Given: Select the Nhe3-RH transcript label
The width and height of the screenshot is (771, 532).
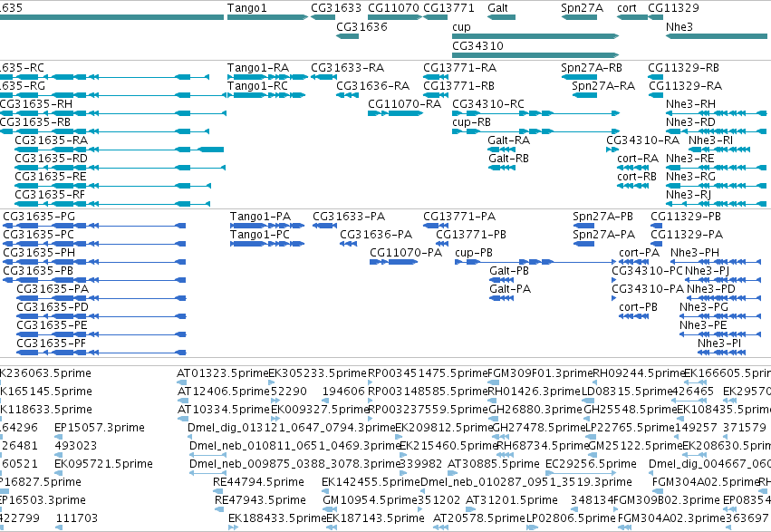Looking at the screenshot, I should point(691,104).
